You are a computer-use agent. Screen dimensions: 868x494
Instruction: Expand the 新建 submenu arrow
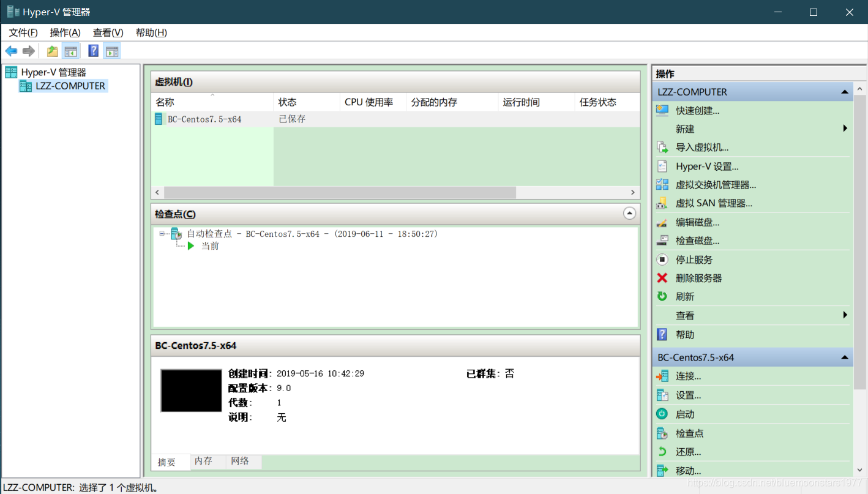tap(845, 129)
